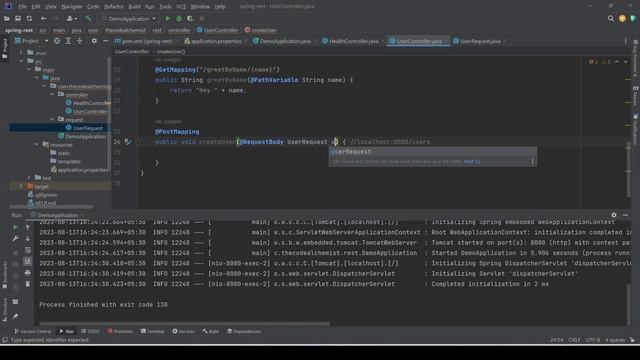Click the Stop icon in top toolbar

(x=202, y=18)
